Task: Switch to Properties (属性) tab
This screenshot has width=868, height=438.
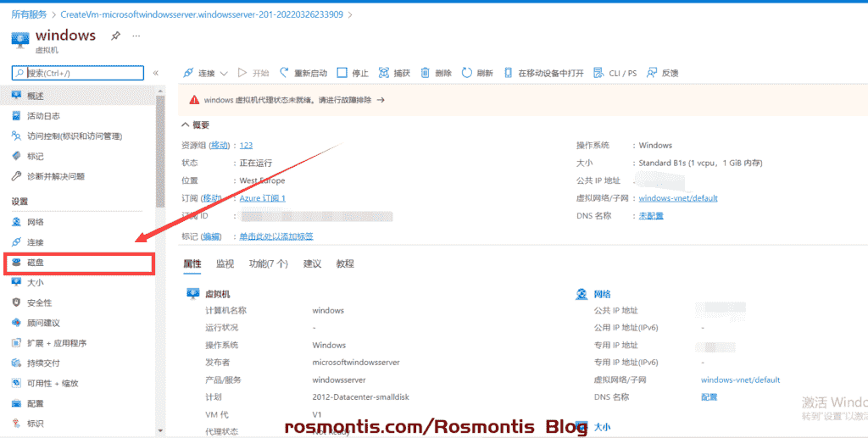Action: pos(192,263)
